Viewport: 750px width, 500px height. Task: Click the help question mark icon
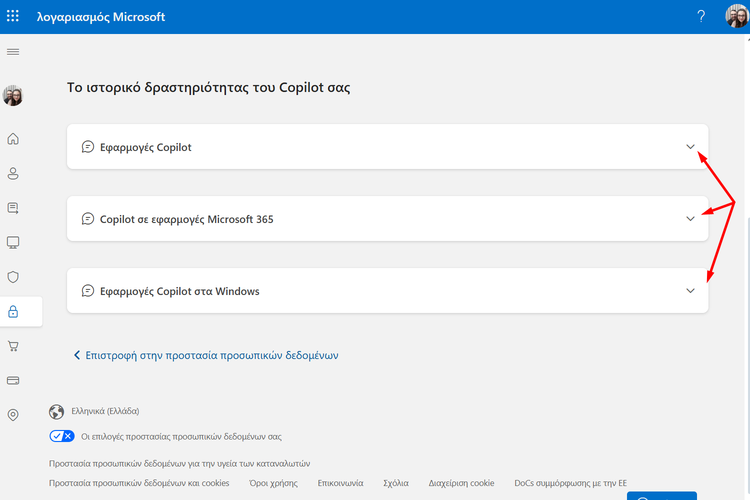tap(701, 17)
